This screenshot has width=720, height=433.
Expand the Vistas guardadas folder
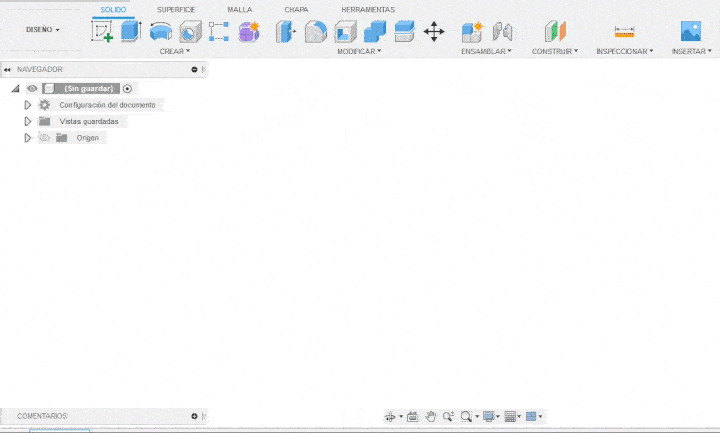click(x=28, y=121)
